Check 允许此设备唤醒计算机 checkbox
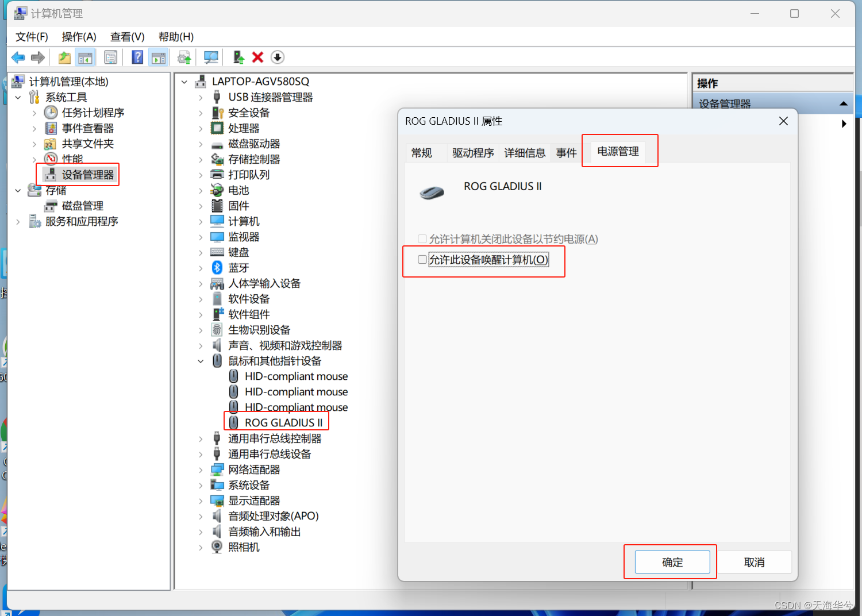Image resolution: width=862 pixels, height=616 pixels. point(422,260)
